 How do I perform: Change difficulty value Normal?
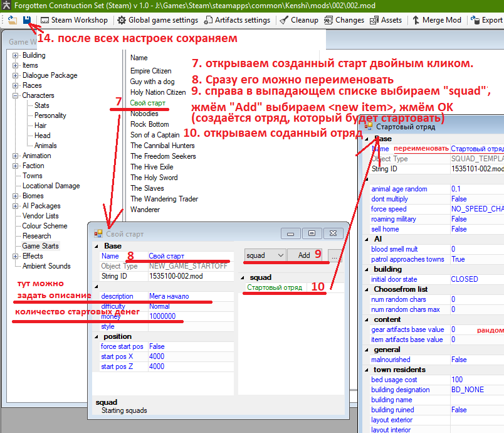click(191, 306)
